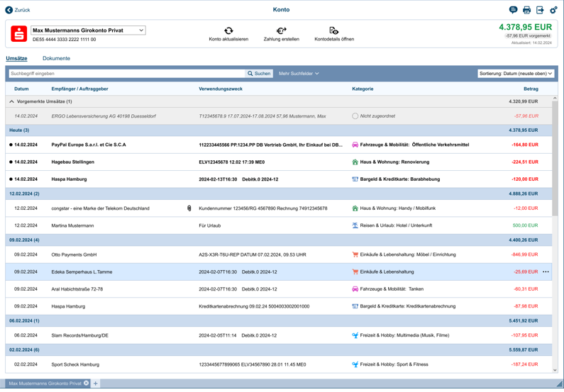Switch to the Dokumente tab
This screenshot has height=392, width=564.
pos(57,58)
